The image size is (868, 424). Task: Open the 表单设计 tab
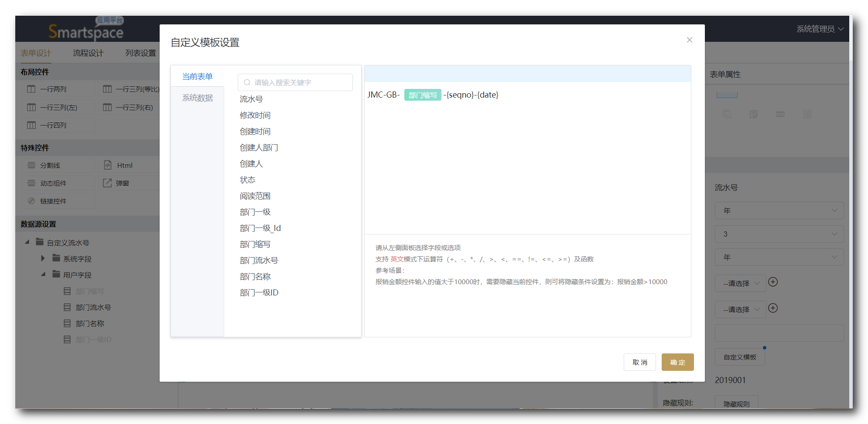[x=36, y=53]
